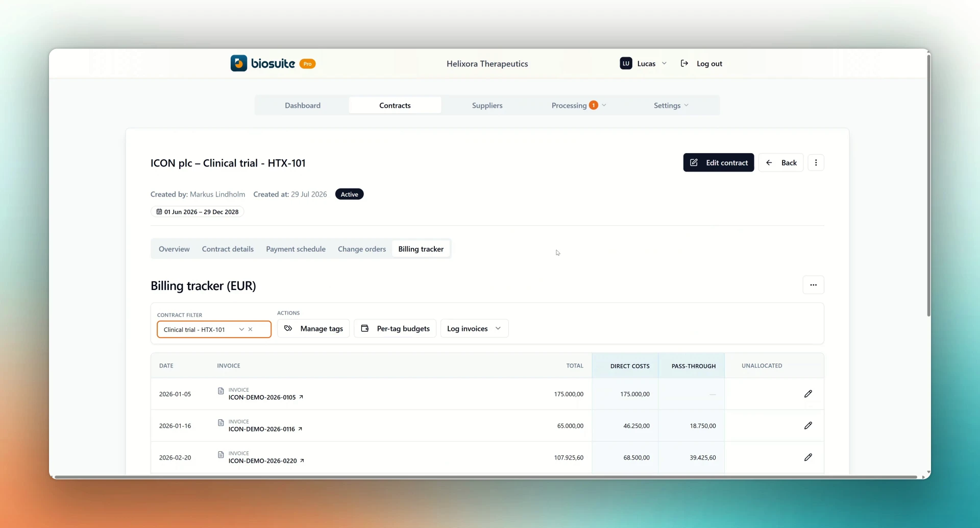The height and width of the screenshot is (528, 980).
Task: Click the pass-through value 18.750,00
Action: (703, 426)
